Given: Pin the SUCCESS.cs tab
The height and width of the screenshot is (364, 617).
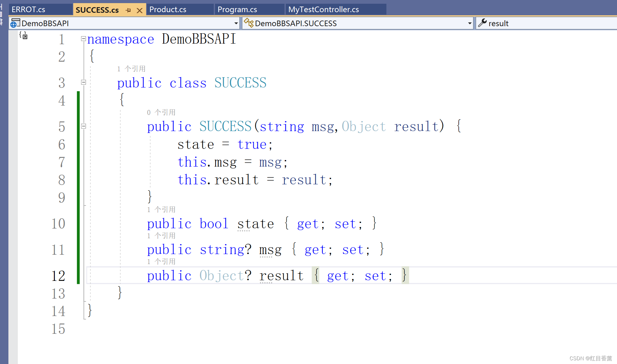Looking at the screenshot, I should pyautogui.click(x=128, y=10).
